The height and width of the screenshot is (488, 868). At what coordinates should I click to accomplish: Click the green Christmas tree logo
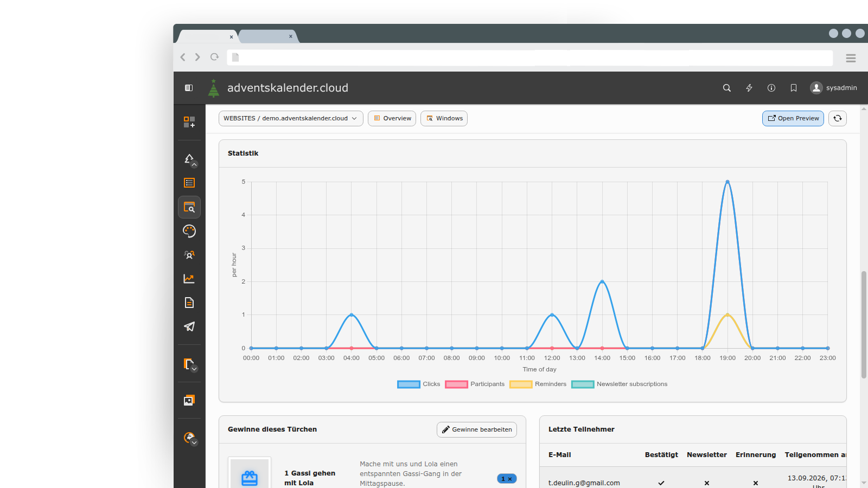tap(214, 88)
